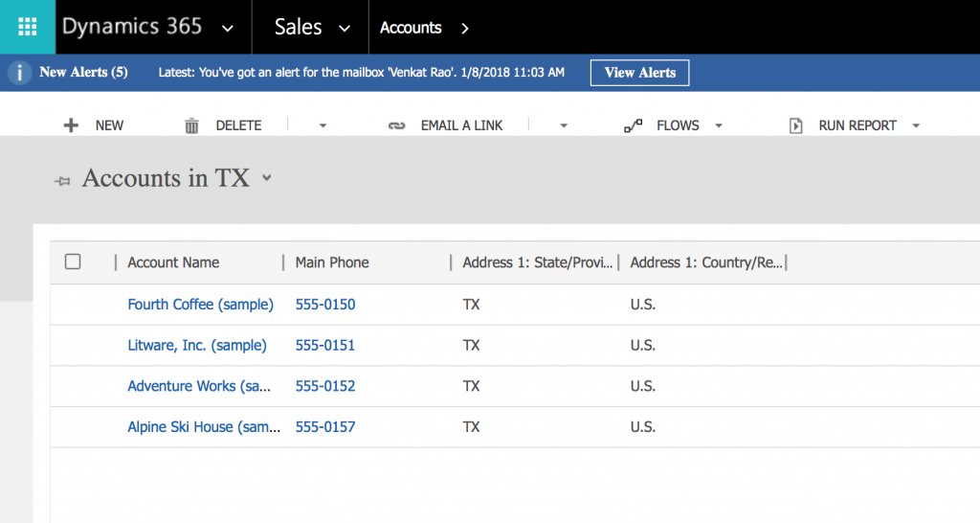Click phone number 555-0157
980x523 pixels.
(x=325, y=427)
